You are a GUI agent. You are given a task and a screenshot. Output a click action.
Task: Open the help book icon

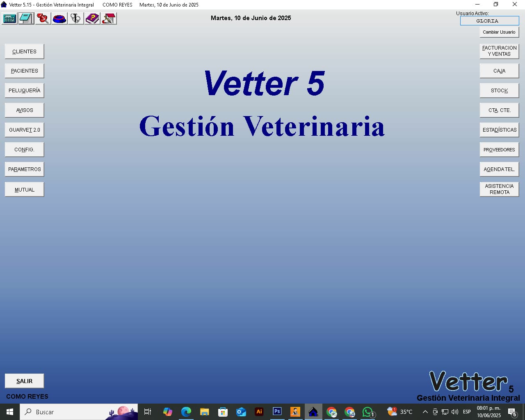click(92, 18)
